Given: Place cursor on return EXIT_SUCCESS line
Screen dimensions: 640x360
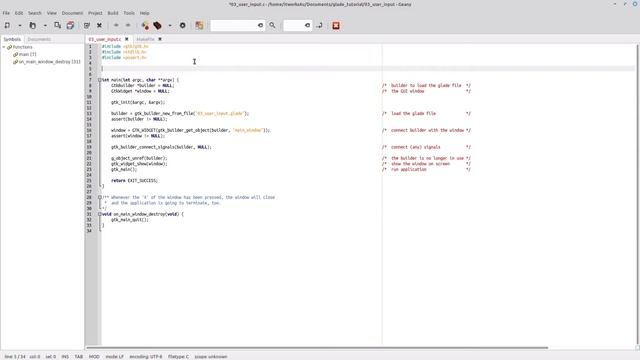Looking at the screenshot, I should point(134,180).
